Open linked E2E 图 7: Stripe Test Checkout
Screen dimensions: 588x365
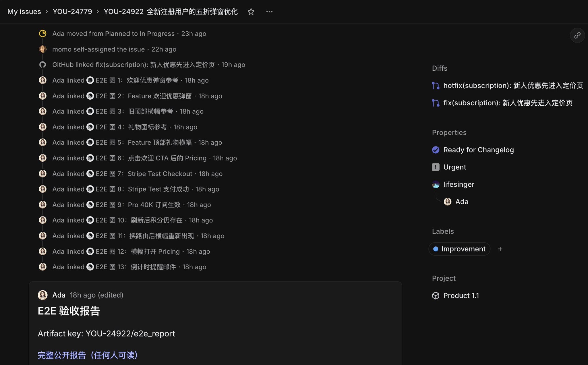(144, 174)
